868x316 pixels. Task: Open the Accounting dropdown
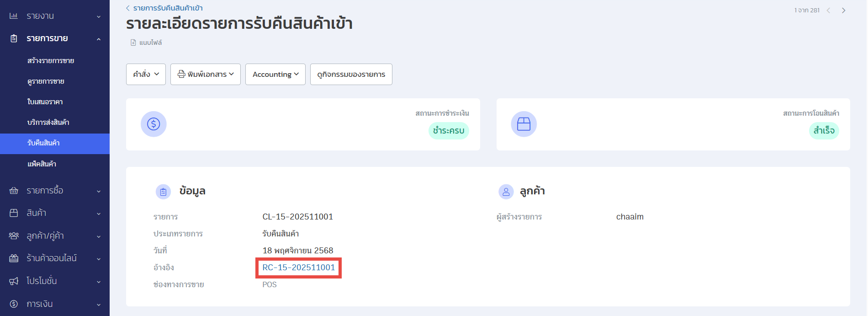(x=275, y=74)
